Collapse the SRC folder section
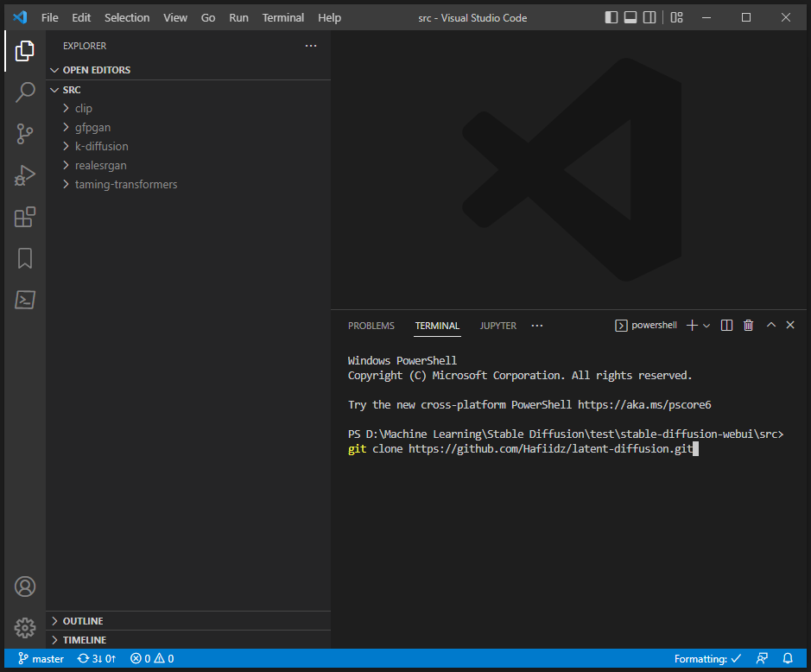 pyautogui.click(x=188, y=90)
